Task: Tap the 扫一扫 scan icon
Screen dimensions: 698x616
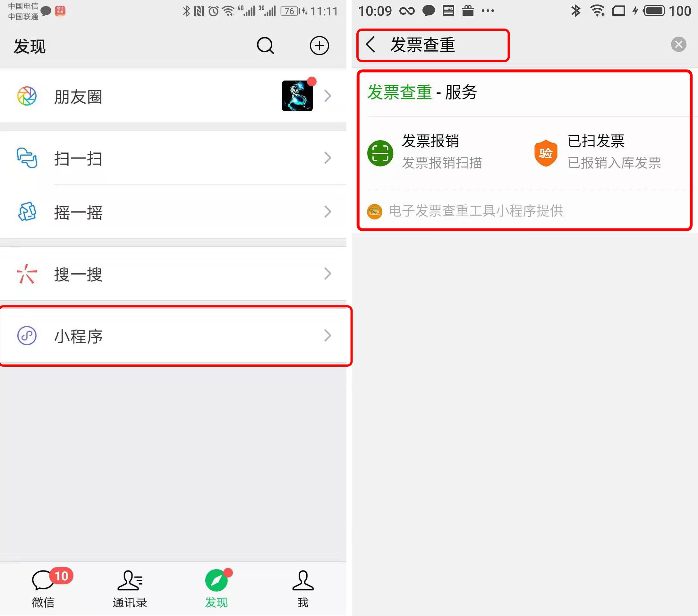Action: 27,158
